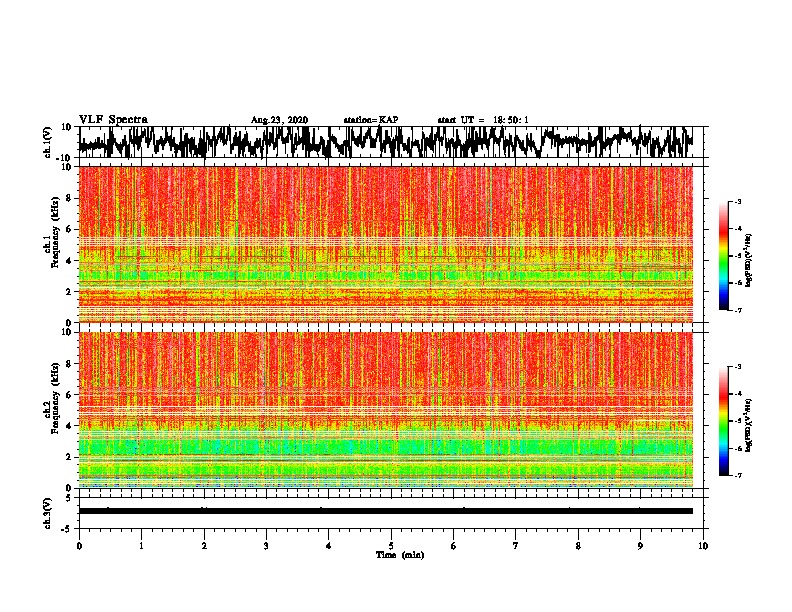Click the 'VLF Spectra' title text
The width and height of the screenshot is (792, 612).
[113, 120]
